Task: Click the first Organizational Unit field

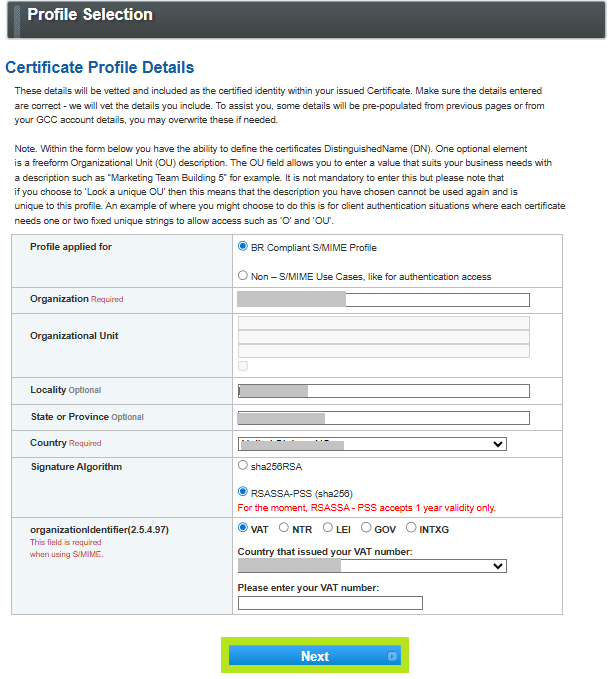Action: click(383, 323)
